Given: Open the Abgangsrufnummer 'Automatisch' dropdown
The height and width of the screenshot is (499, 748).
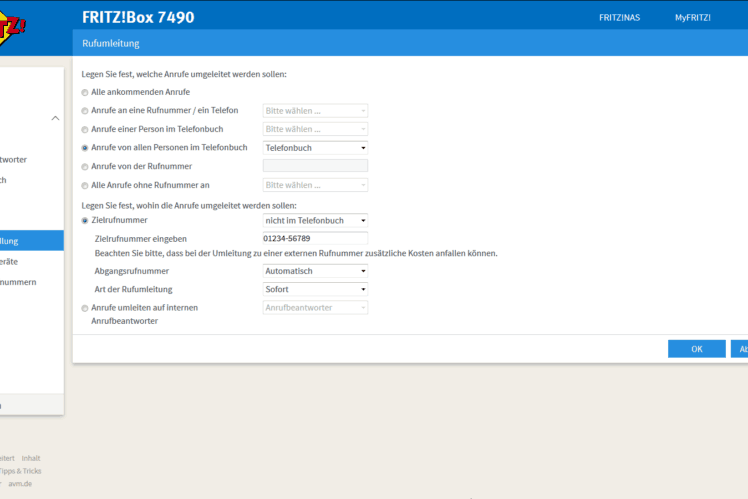Looking at the screenshot, I should click(315, 271).
